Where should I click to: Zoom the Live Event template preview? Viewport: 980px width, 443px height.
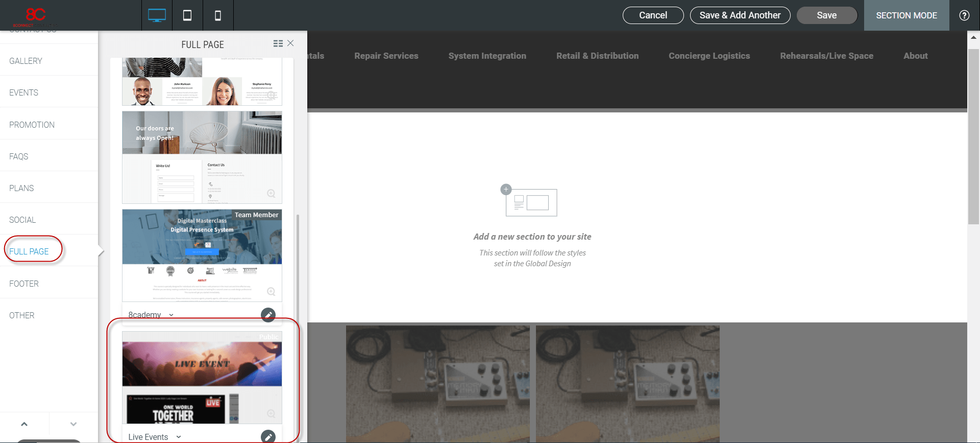pos(271,414)
